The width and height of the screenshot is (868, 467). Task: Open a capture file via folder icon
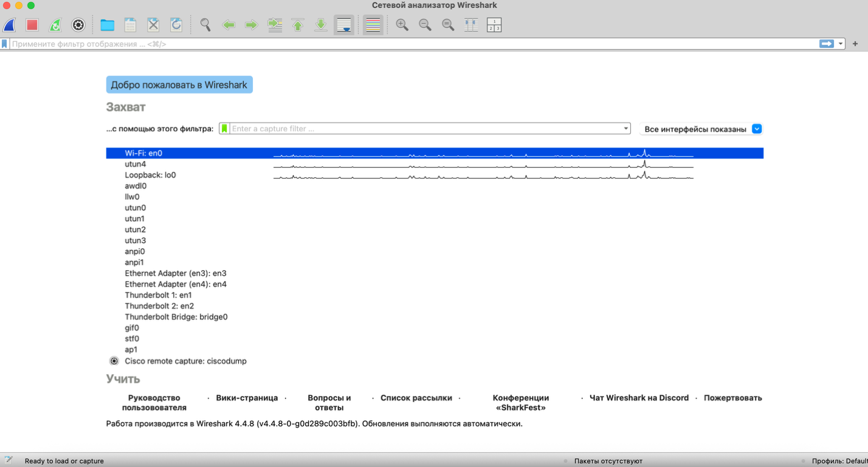[x=107, y=25]
